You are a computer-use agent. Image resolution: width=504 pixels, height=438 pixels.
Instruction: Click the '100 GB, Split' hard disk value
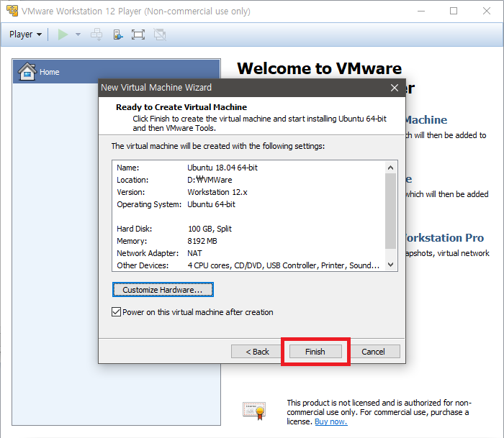tap(210, 229)
